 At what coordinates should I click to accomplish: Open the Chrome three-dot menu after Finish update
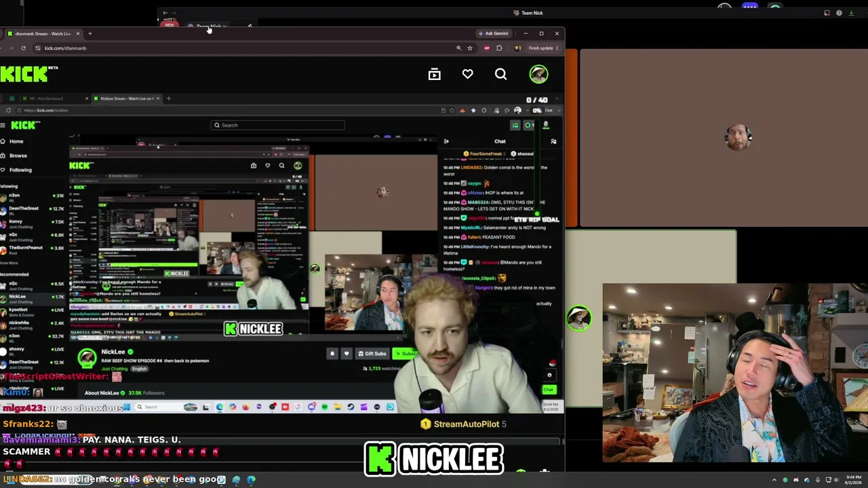point(558,48)
